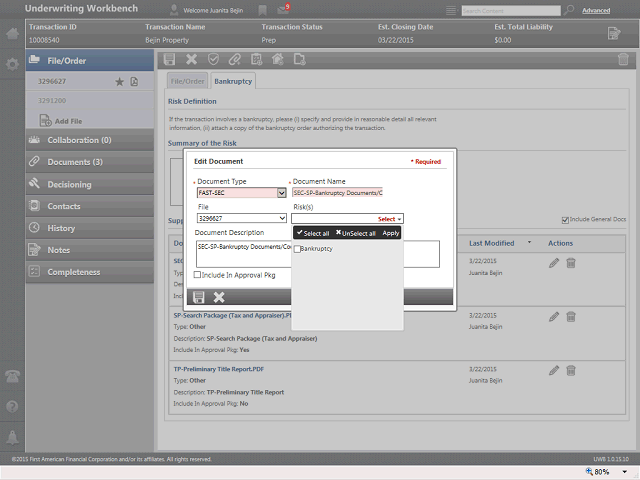Open the mail messages icon with badge
Image resolution: width=640 pixels, height=480 pixels.
coord(283,9)
